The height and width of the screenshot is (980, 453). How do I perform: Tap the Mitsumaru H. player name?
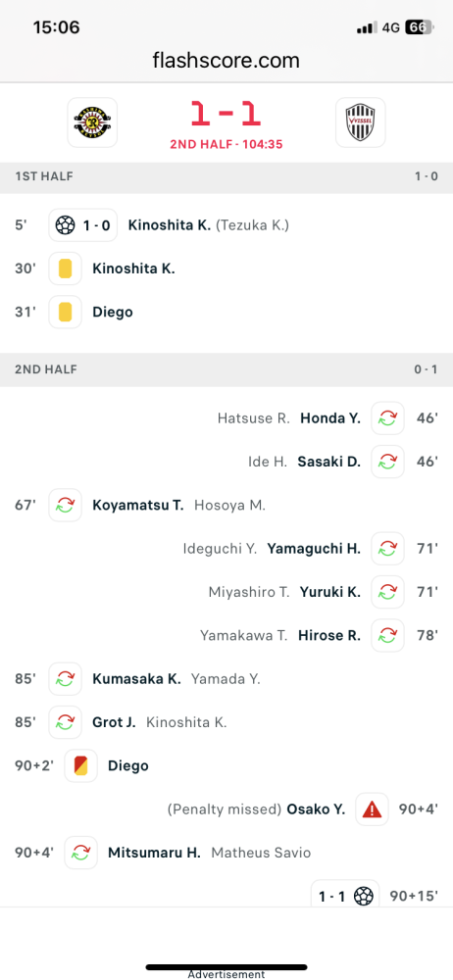coord(155,853)
